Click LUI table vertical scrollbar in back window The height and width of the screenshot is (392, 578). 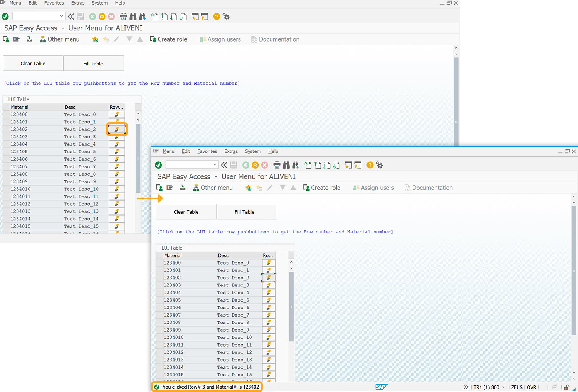(138, 158)
